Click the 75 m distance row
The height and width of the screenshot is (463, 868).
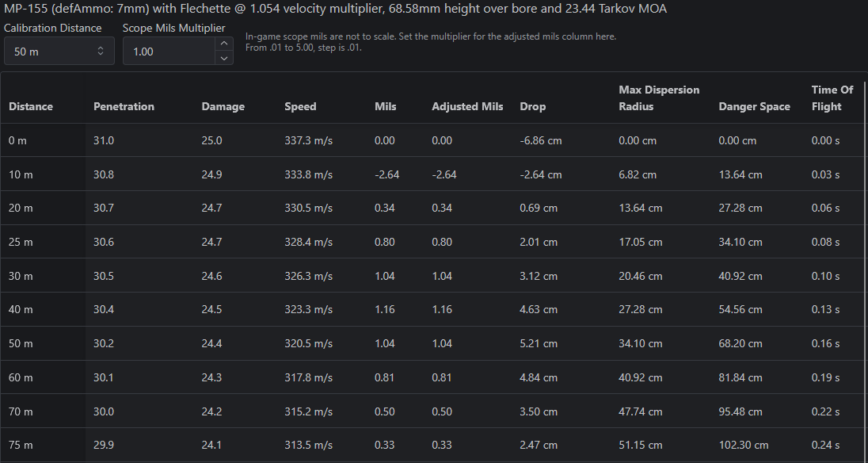432,445
